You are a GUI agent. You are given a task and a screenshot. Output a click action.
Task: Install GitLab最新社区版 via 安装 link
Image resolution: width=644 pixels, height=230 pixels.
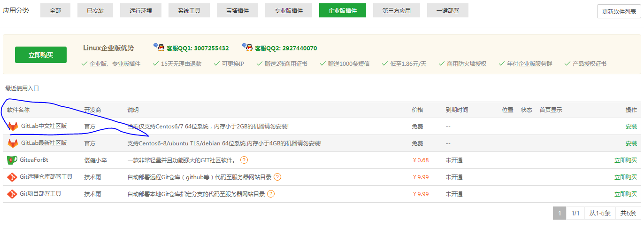coord(631,143)
